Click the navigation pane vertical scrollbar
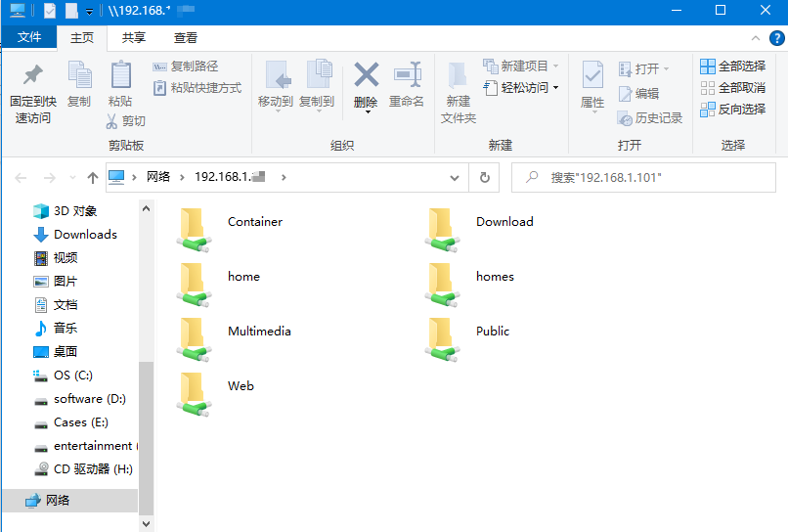 (146, 430)
